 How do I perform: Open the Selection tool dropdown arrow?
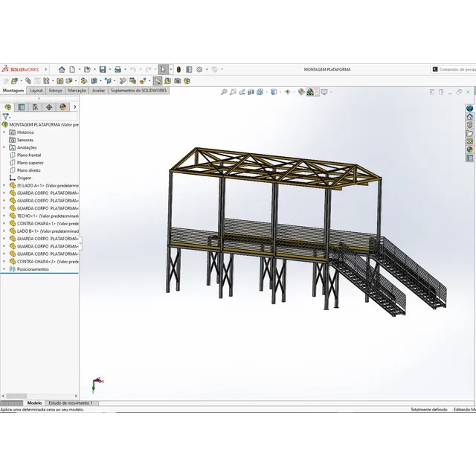point(171,69)
